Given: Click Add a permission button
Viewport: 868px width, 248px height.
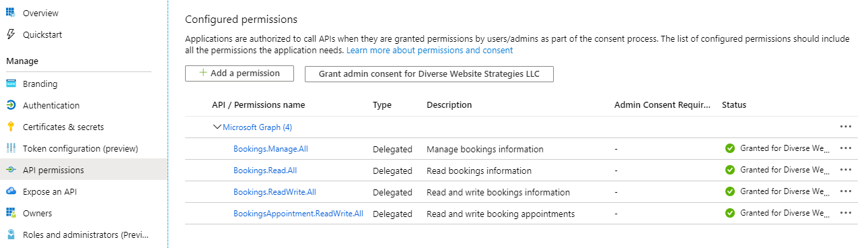Looking at the screenshot, I should click(x=240, y=73).
